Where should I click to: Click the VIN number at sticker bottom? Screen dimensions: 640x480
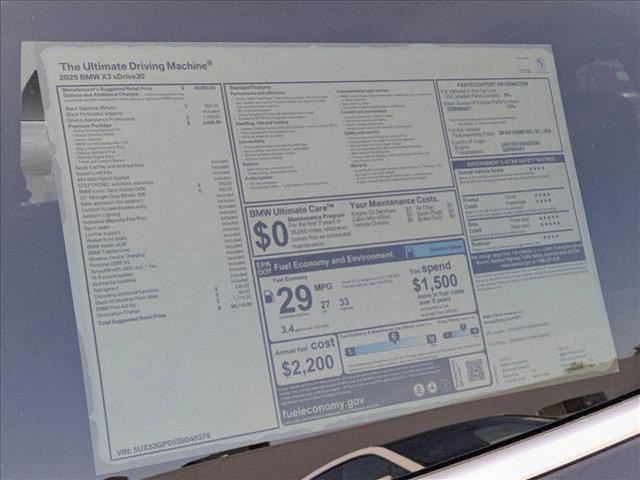click(x=163, y=444)
